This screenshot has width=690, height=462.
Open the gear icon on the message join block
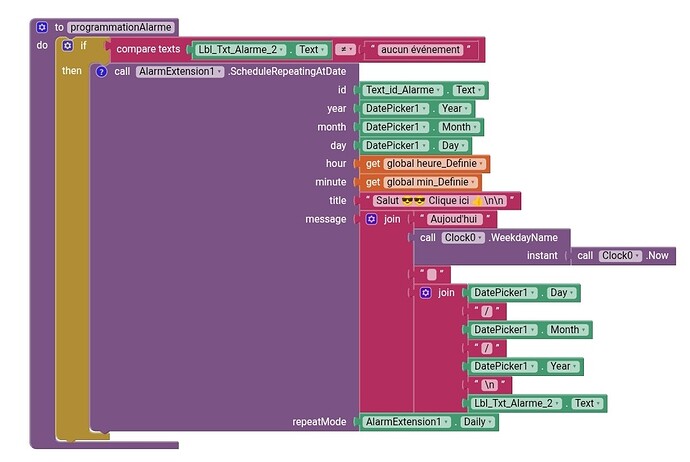tap(372, 219)
